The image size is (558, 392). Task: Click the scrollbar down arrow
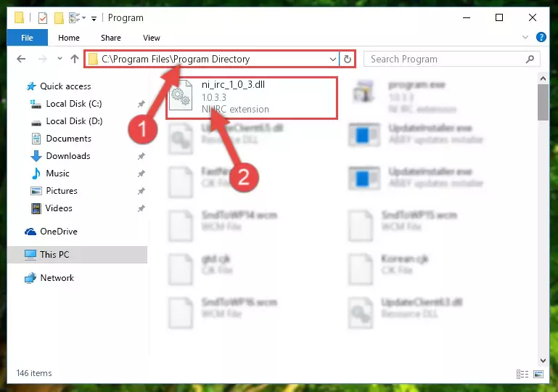coord(543,360)
